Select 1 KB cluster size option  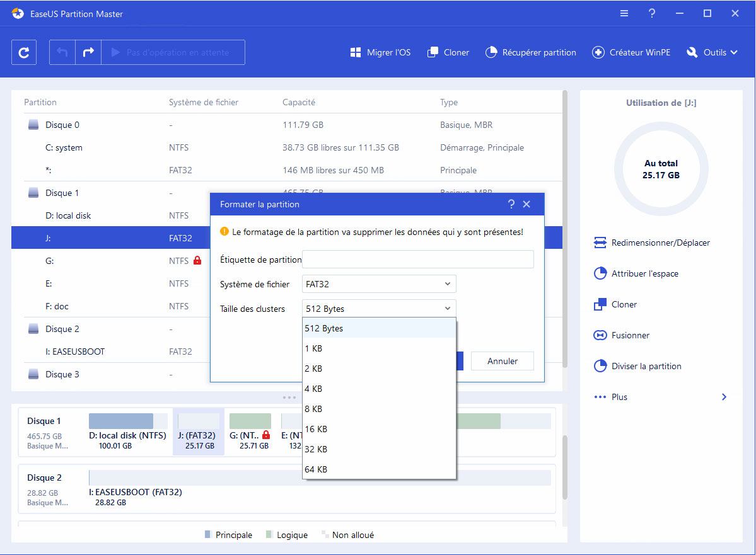tap(379, 348)
